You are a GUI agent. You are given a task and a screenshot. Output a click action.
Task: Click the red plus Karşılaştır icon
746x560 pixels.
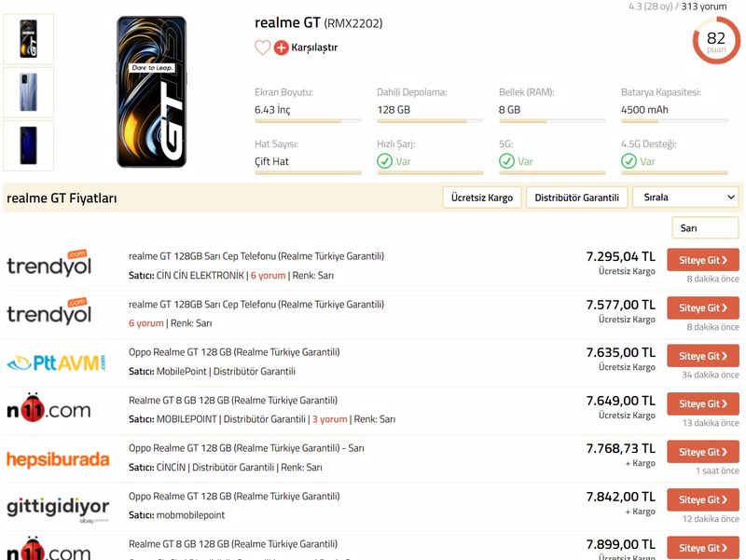coord(281,48)
